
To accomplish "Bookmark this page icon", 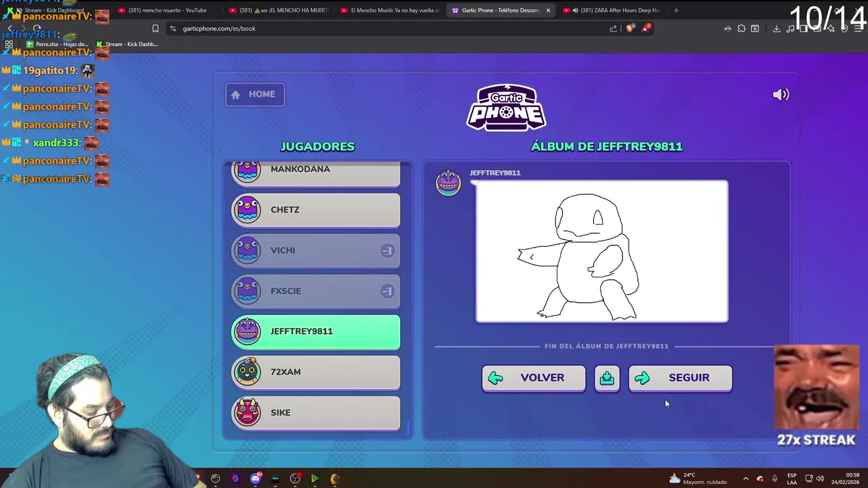I will [x=155, y=28].
